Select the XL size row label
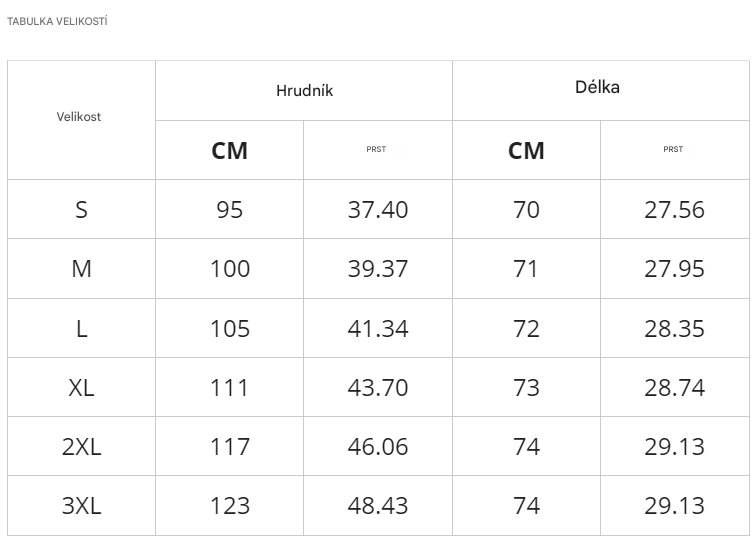 (x=81, y=388)
